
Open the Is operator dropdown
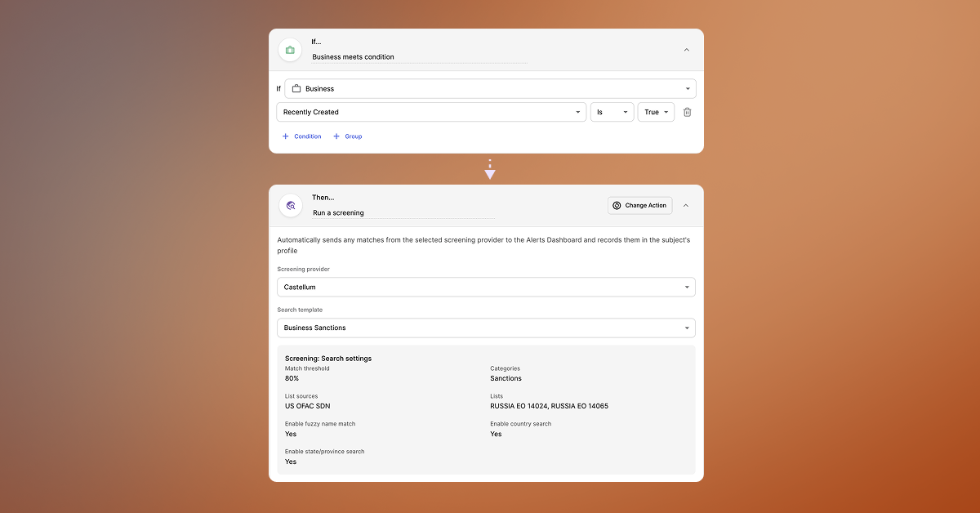coord(612,112)
